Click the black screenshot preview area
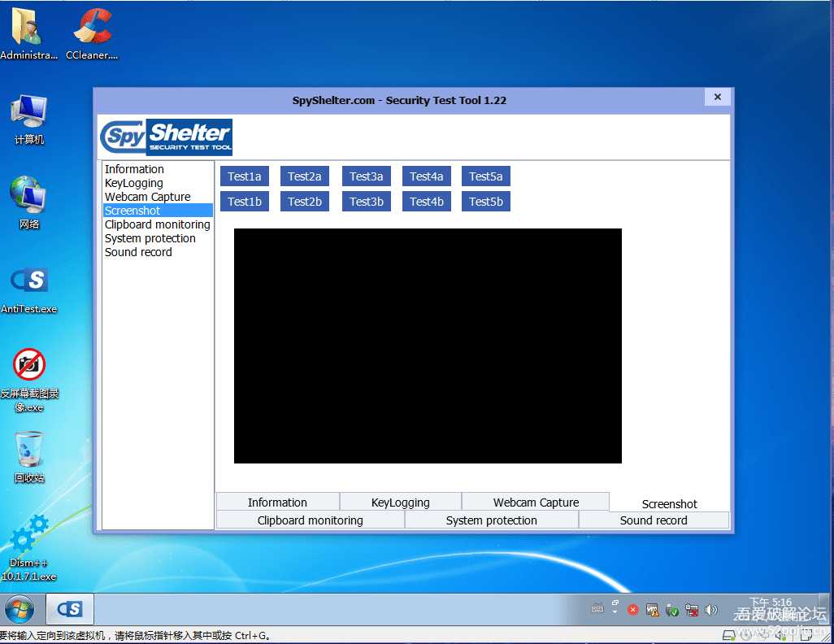Image resolution: width=834 pixels, height=644 pixels. pos(428,346)
